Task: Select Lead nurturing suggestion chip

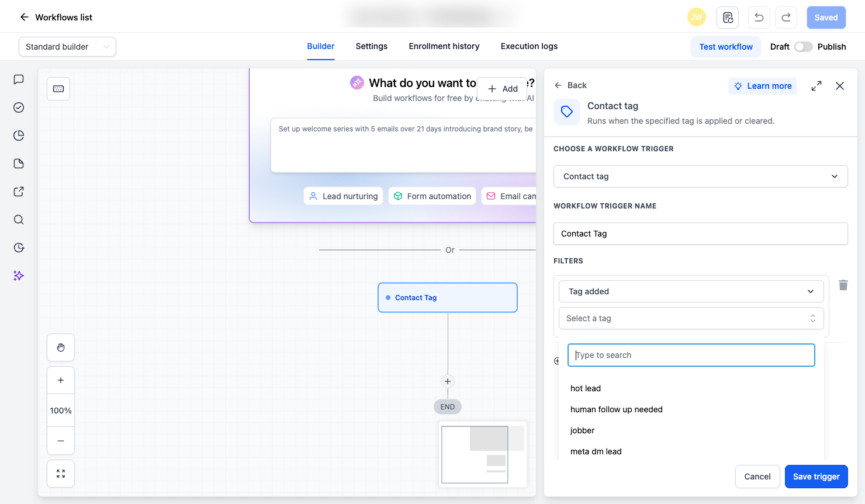Action: [x=344, y=196]
